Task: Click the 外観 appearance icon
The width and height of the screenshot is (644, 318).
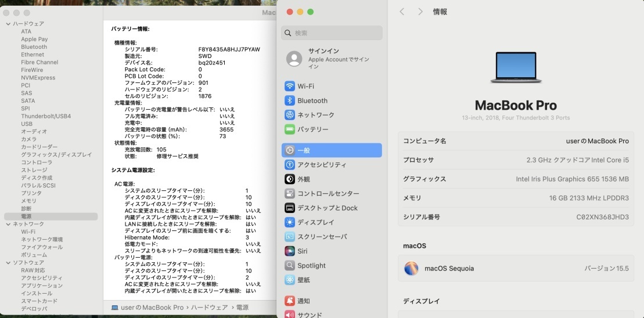Action: tap(290, 179)
